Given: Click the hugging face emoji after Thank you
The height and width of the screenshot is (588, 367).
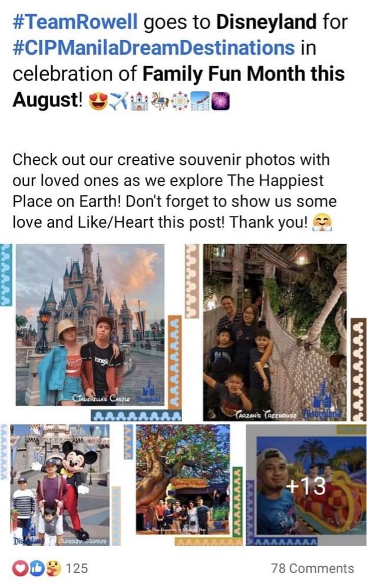Looking at the screenshot, I should (322, 222).
